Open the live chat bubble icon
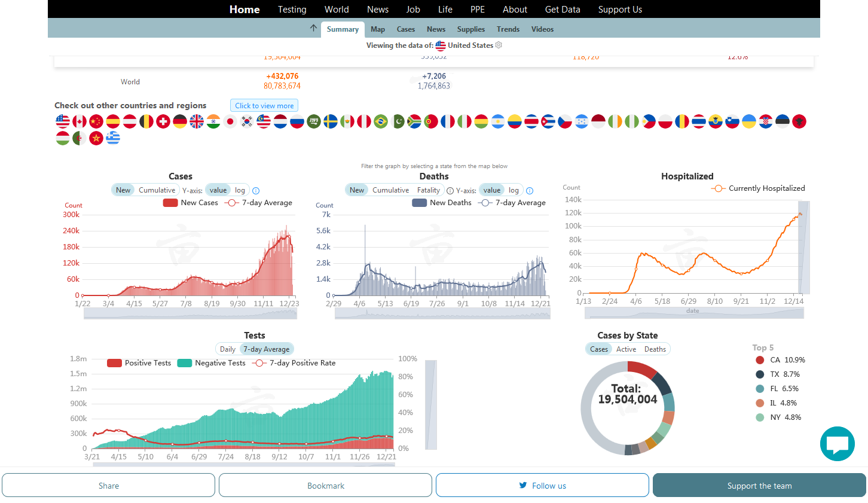The image size is (868, 503). [838, 444]
